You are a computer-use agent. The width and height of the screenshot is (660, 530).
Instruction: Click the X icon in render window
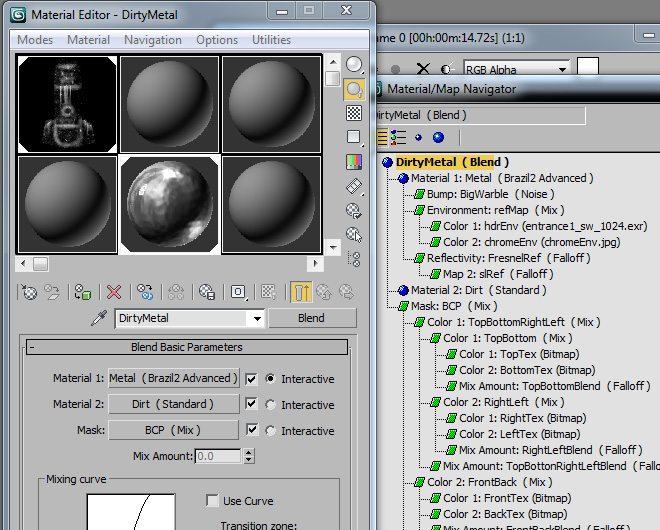[x=423, y=69]
